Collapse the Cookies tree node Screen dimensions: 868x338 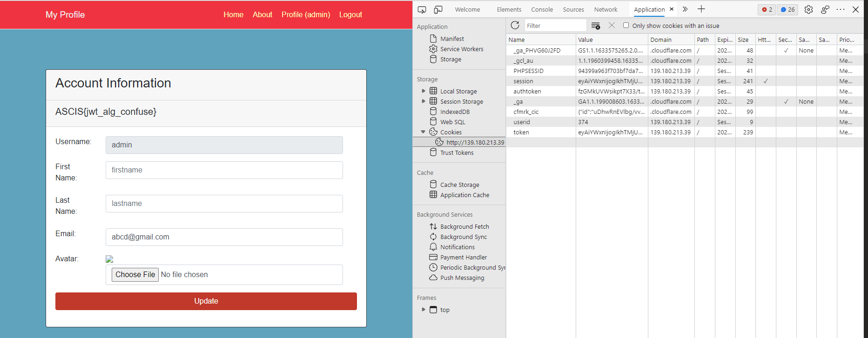tap(423, 132)
